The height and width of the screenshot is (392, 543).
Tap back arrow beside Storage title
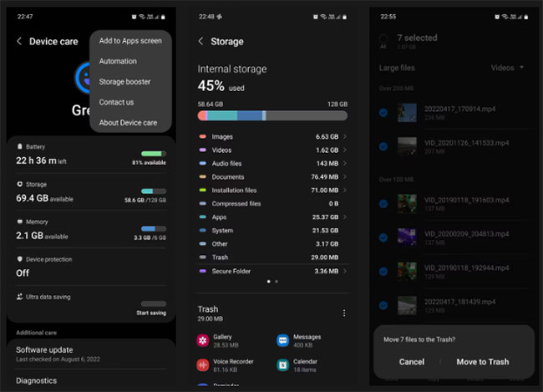coord(200,41)
